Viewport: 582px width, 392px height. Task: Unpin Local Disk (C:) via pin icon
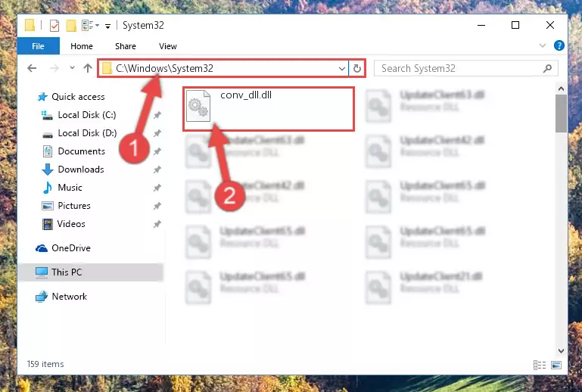click(157, 115)
